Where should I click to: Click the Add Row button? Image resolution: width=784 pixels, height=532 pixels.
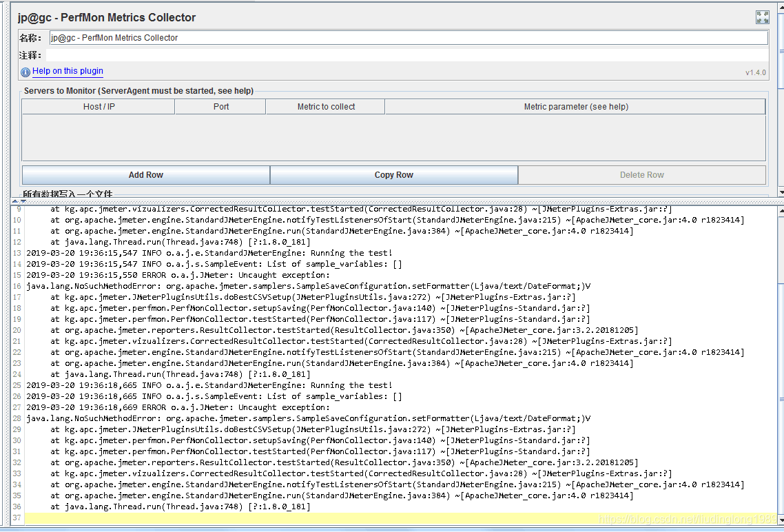146,175
